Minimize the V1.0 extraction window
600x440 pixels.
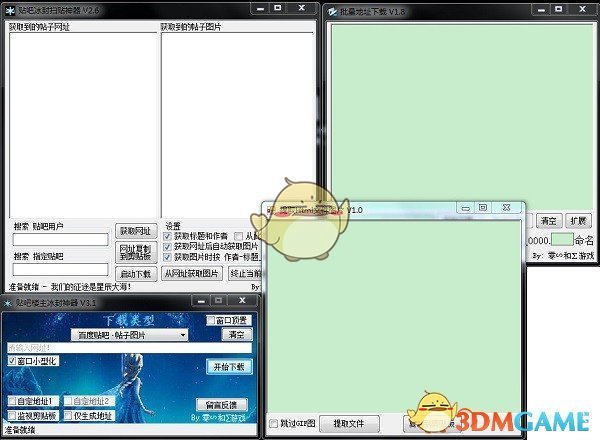(466, 208)
